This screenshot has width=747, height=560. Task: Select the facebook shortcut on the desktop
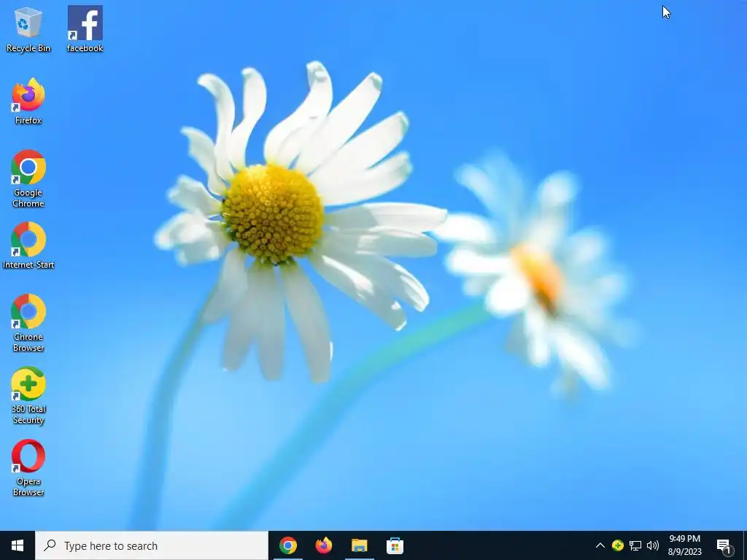click(85, 29)
